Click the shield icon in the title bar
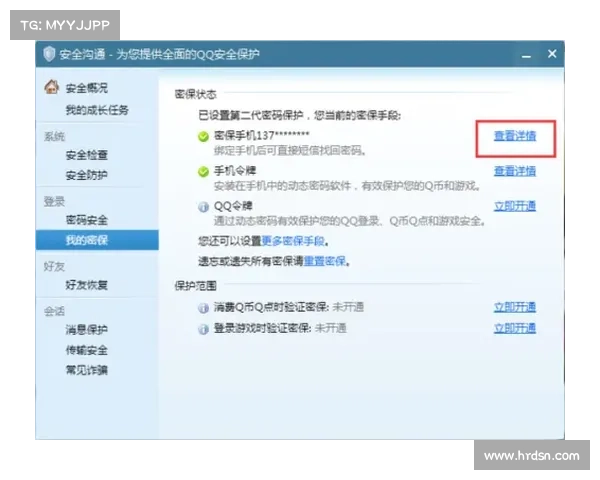This screenshot has height=480, width=600. point(49,54)
